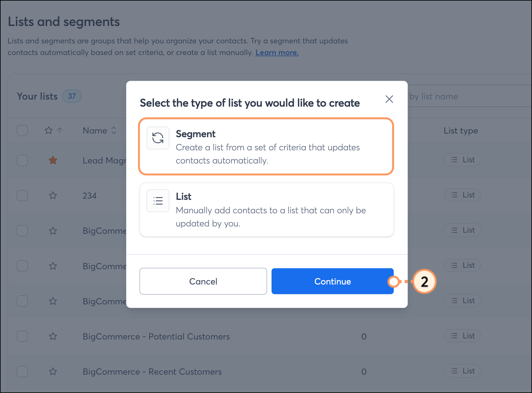Unstar the Lead Magnet list
532x393 pixels.
[53, 160]
